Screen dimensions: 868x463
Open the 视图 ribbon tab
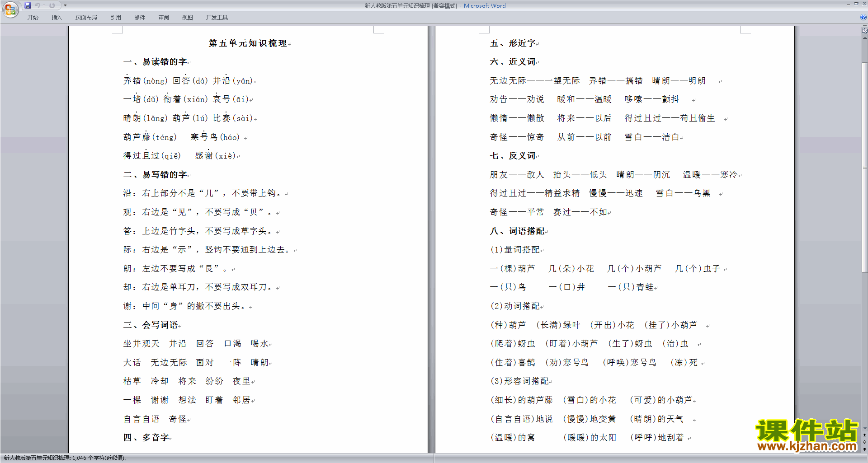click(x=187, y=18)
